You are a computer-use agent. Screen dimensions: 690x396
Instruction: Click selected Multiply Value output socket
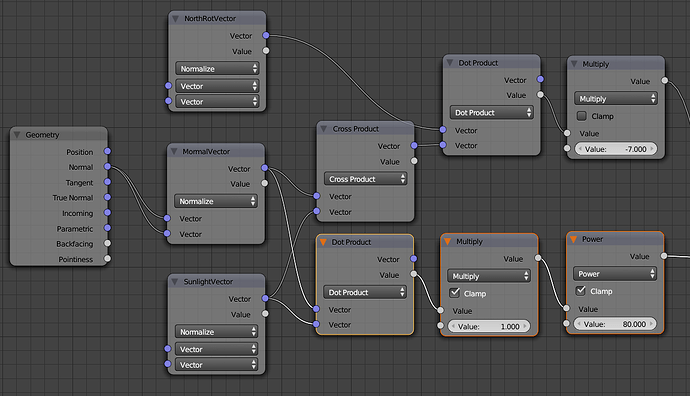(x=538, y=258)
